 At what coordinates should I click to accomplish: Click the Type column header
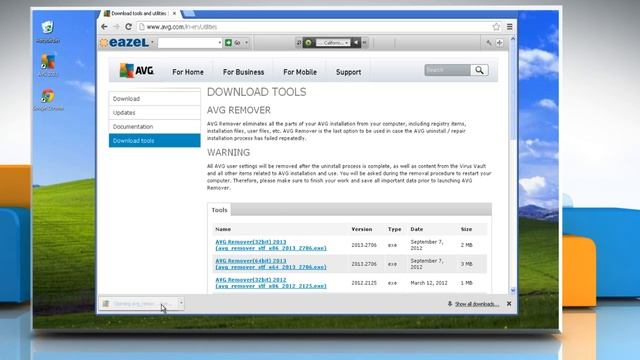pyautogui.click(x=394, y=229)
